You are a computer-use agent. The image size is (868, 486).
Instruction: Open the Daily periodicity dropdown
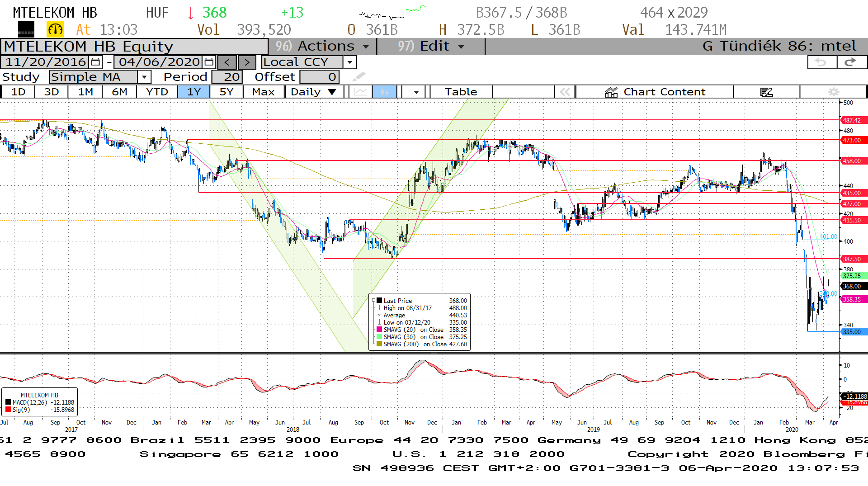313,92
